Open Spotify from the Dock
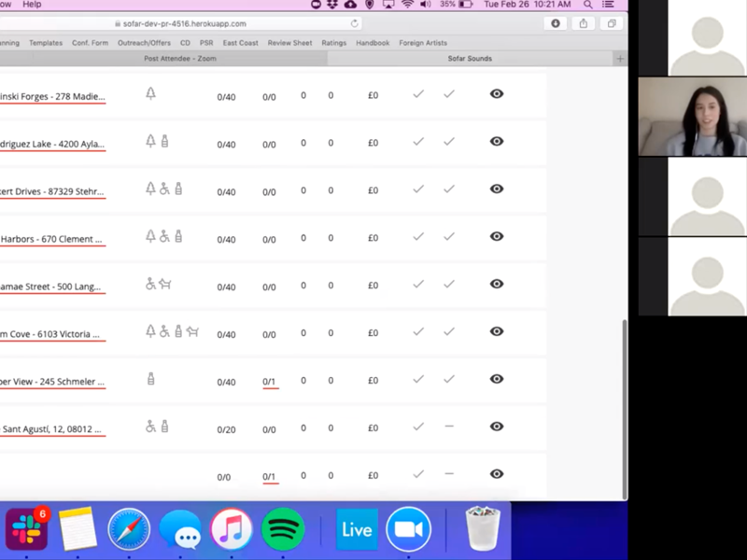The height and width of the screenshot is (560, 747). [x=283, y=529]
